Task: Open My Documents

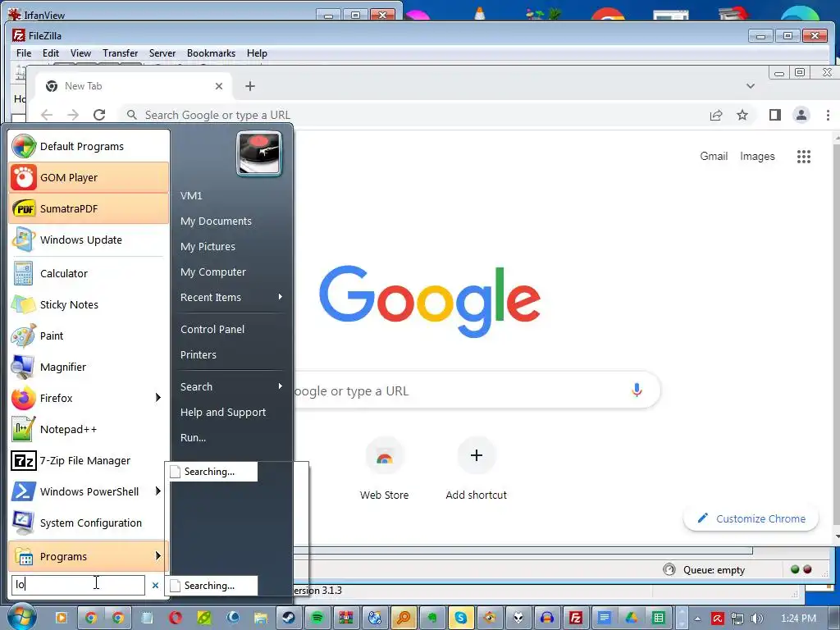Action: coord(231,221)
